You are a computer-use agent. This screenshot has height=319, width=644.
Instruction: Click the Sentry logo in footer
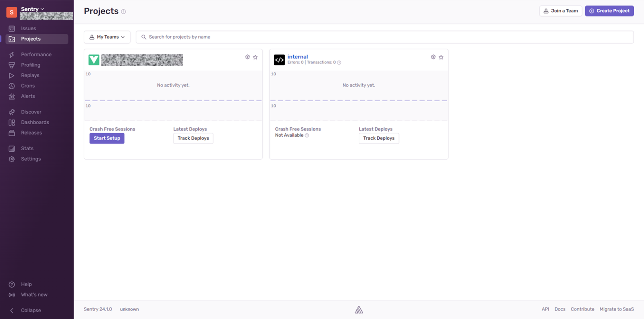point(359,310)
